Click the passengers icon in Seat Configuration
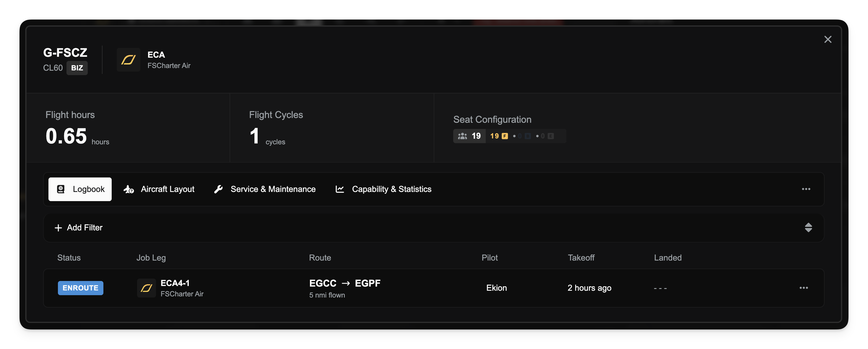The image size is (868, 349). point(462,136)
